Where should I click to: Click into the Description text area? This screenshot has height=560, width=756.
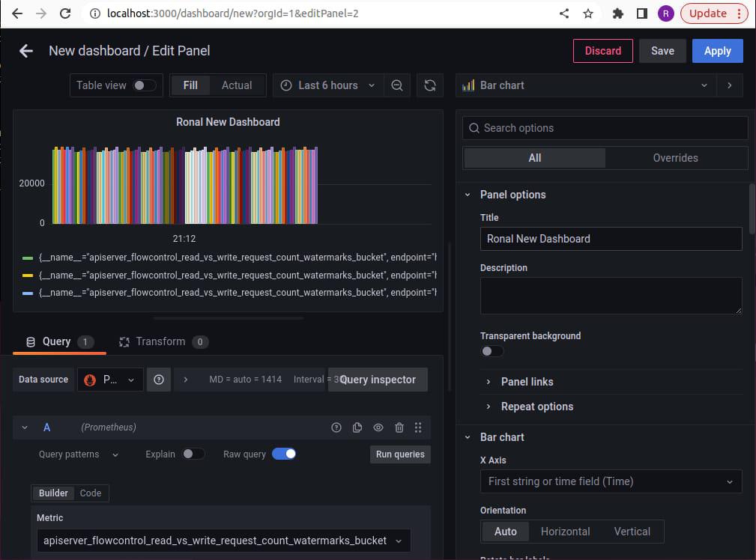611,296
